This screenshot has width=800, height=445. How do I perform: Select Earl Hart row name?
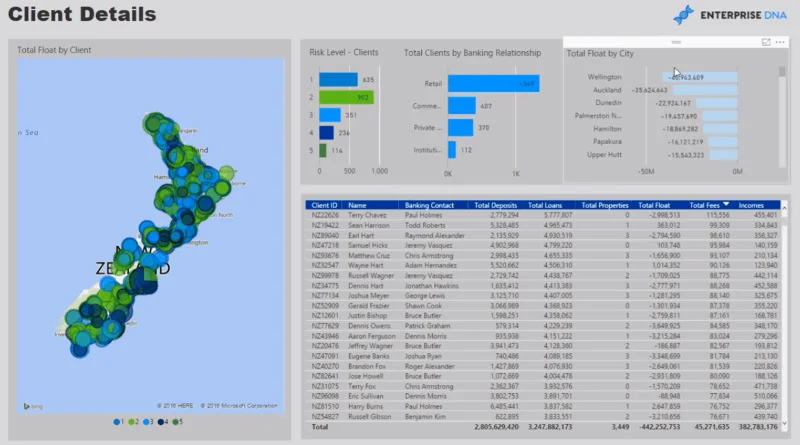(361, 235)
